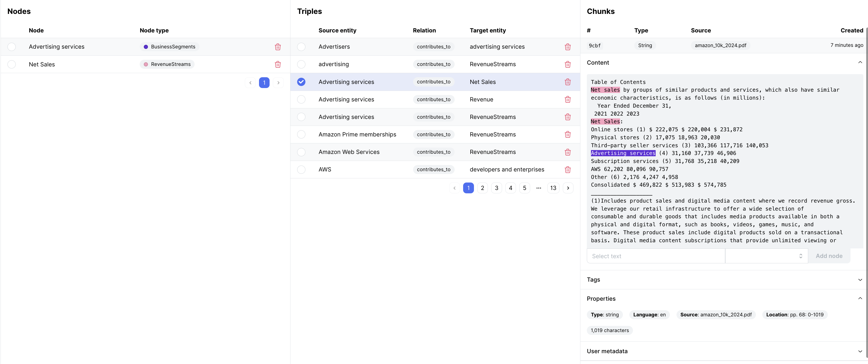Viewport: 868px width, 364px height.
Task: Select the Advertising services to Revenue triple radio
Action: click(x=301, y=99)
